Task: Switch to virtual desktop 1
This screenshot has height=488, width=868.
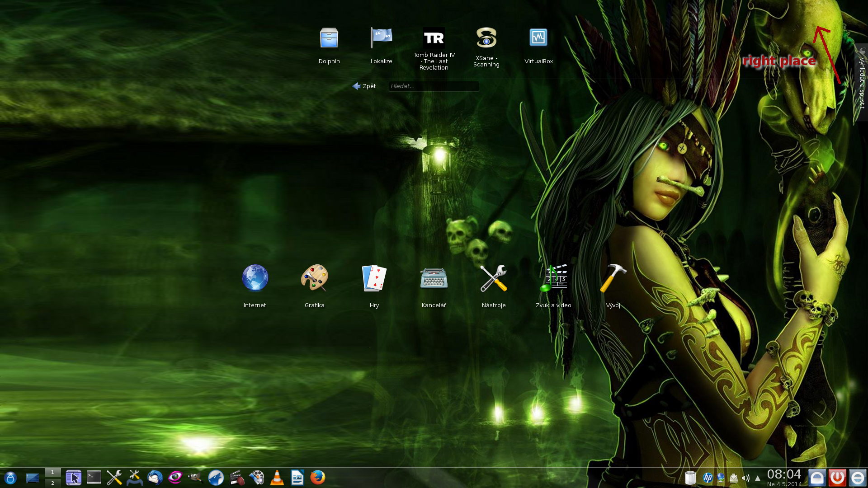Action: (x=52, y=472)
